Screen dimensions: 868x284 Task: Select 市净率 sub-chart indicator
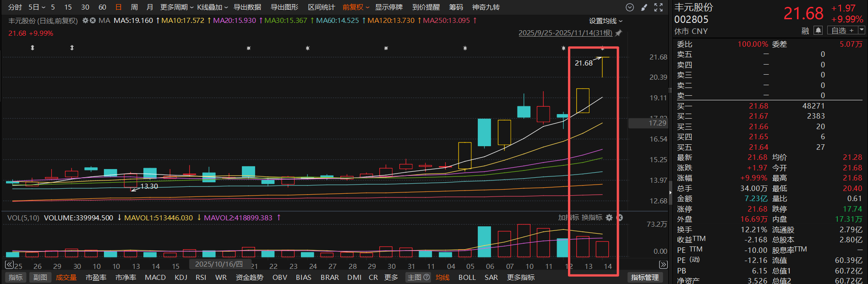click(126, 278)
